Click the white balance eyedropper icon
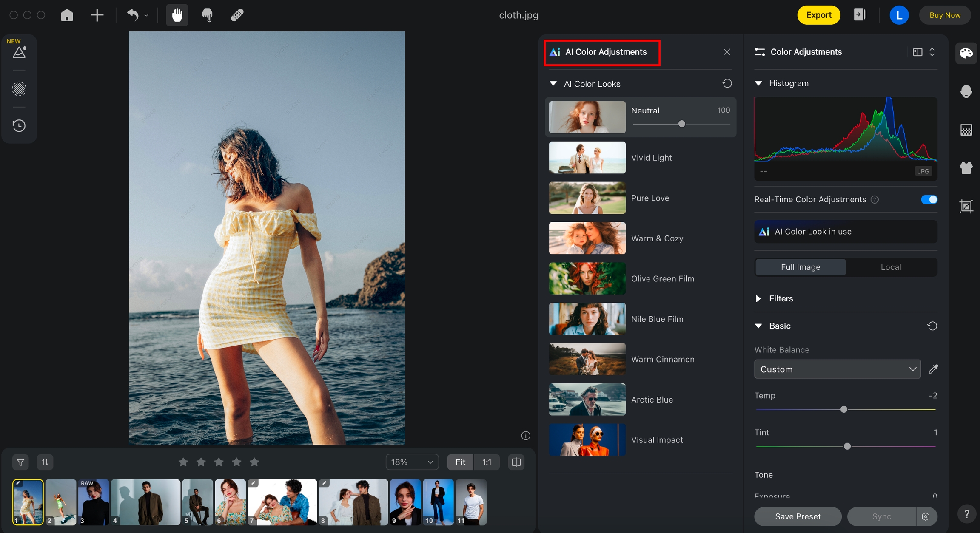980x533 pixels. point(933,369)
